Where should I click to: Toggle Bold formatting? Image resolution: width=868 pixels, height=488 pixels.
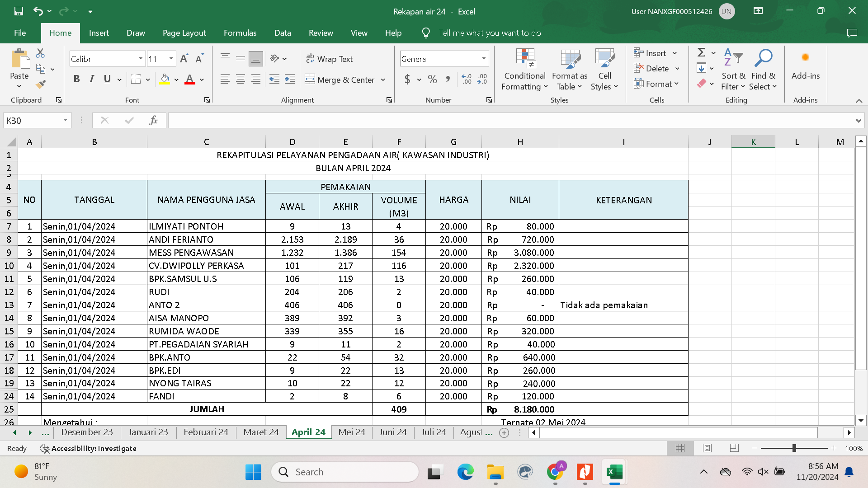tap(76, 80)
